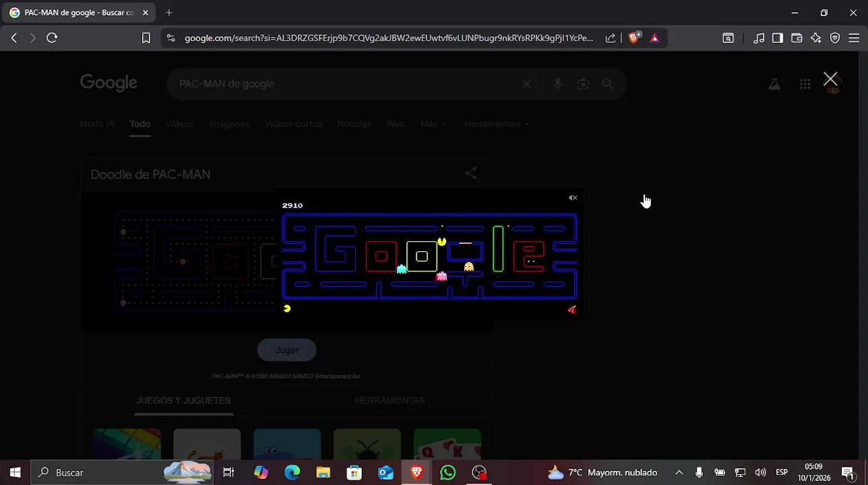Close the Pac-Man overlay with the X
Screen dimensions: 868x485
tap(830, 79)
